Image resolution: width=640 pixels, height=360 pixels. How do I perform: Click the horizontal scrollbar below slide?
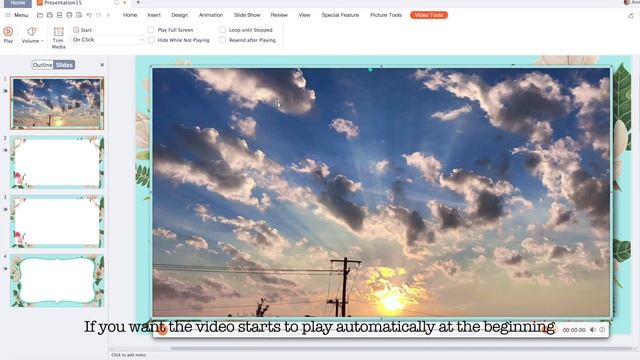pyautogui.click(x=402, y=349)
